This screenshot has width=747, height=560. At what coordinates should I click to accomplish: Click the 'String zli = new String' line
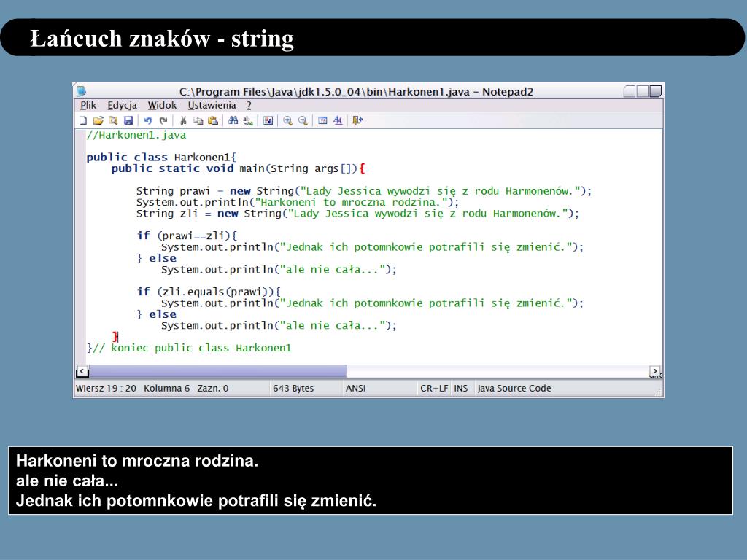coord(357,214)
